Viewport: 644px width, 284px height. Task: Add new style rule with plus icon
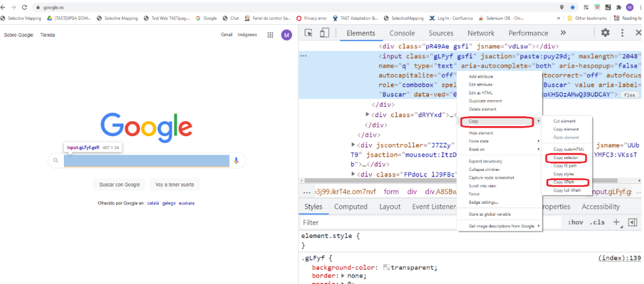pos(616,222)
